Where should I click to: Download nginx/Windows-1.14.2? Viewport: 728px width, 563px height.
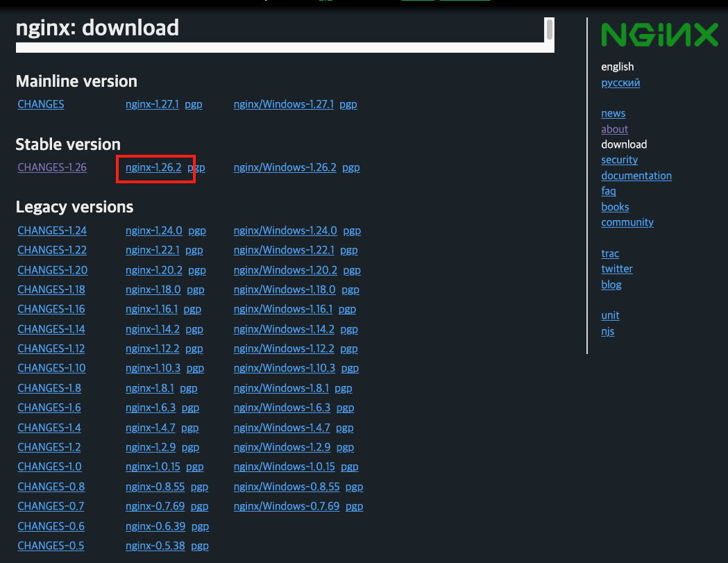pyautogui.click(x=284, y=329)
